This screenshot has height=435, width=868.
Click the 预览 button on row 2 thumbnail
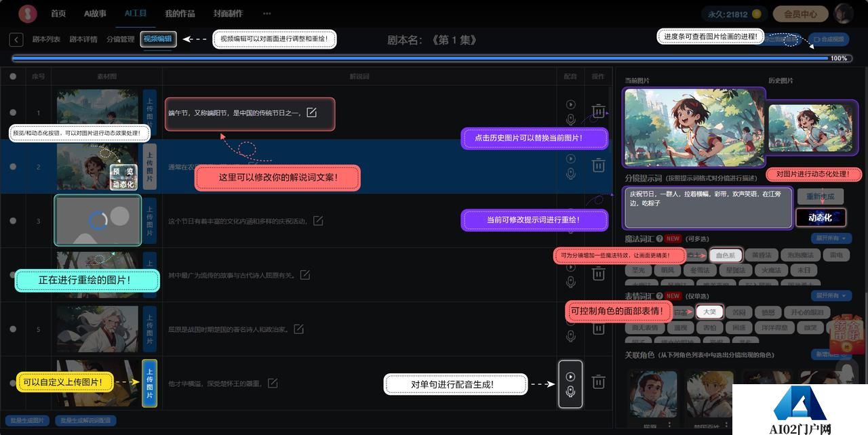[123, 172]
